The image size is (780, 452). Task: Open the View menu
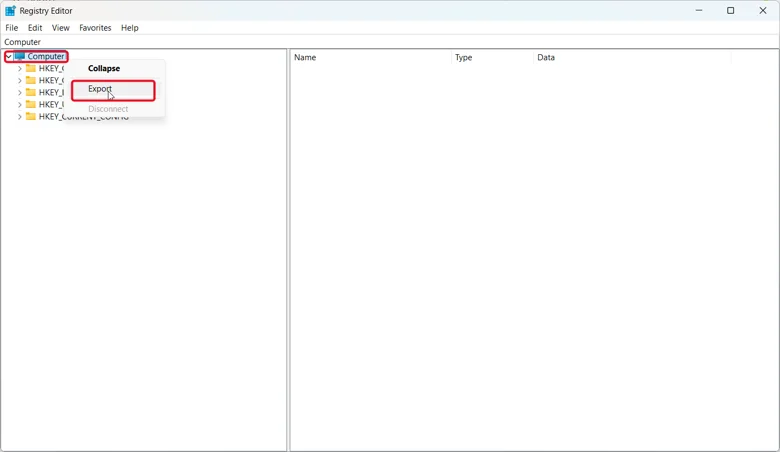[61, 28]
